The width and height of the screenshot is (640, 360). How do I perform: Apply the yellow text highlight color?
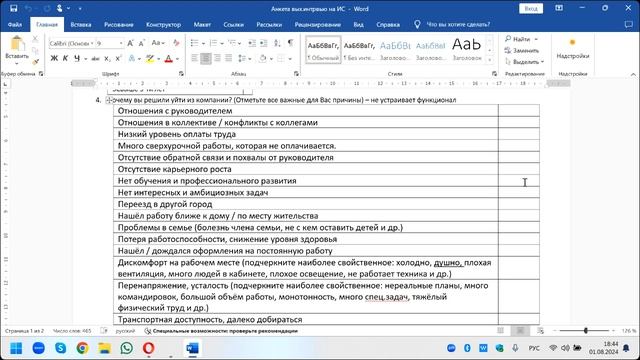pos(150,59)
